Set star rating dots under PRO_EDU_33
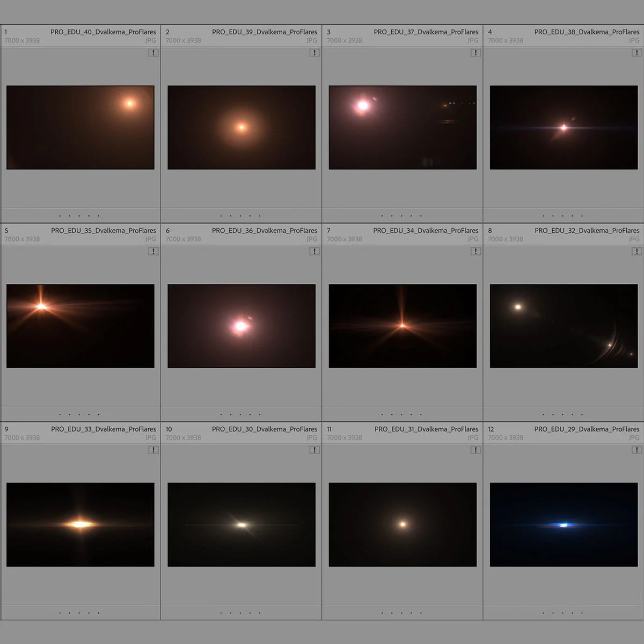Viewport: 644px width, 644px height. pos(79,613)
